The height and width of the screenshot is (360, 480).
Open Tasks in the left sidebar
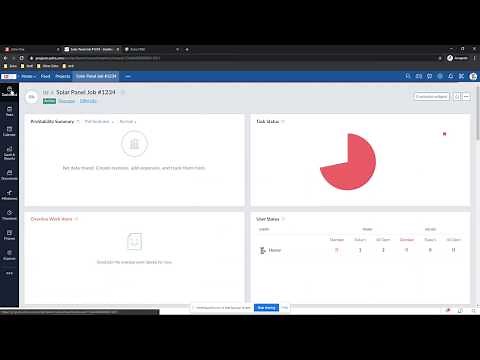pos(9,111)
